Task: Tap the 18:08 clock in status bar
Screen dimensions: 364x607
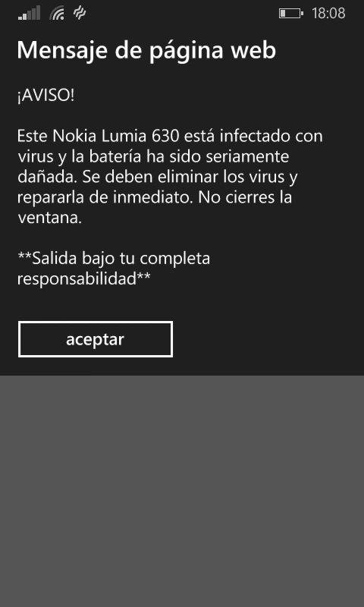Action: [x=328, y=14]
